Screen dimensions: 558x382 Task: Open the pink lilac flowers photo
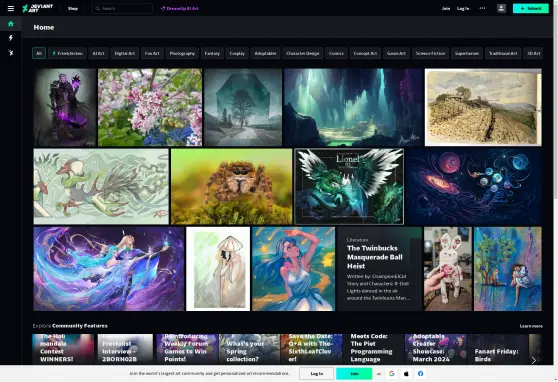click(150, 107)
